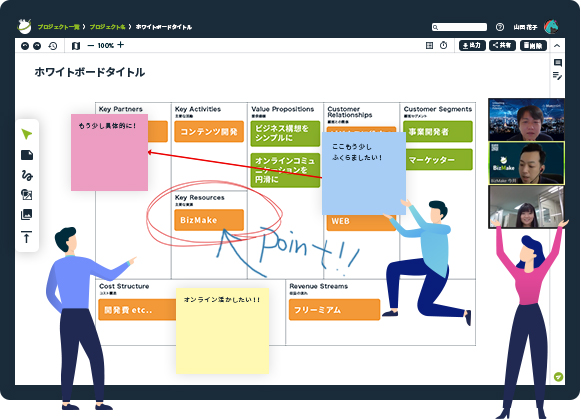This screenshot has width=581, height=419.
Task: Open the notes edit list icon
Action: [557, 76]
